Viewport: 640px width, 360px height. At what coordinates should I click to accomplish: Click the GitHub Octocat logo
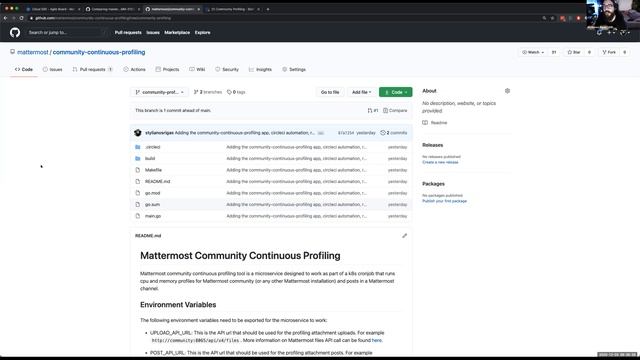click(x=15, y=32)
